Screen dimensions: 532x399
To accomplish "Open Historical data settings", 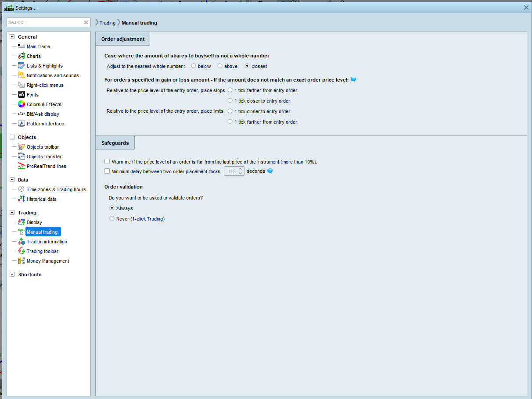I will pos(42,199).
